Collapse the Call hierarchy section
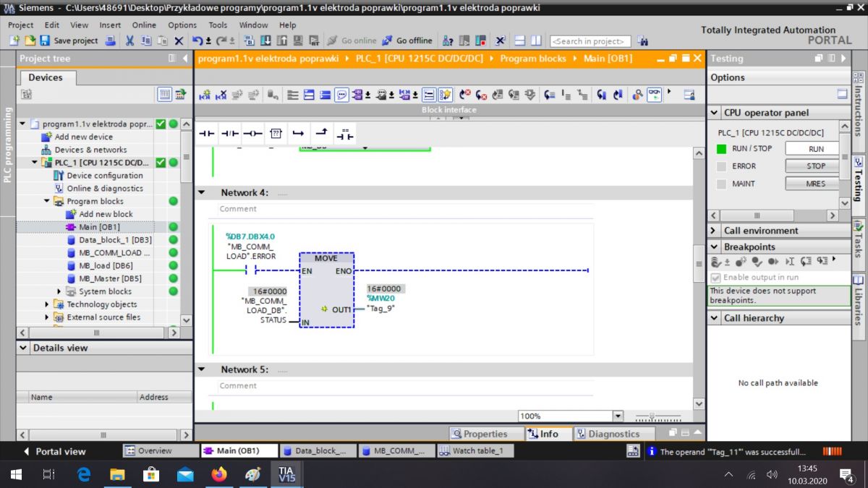Image resolution: width=868 pixels, height=488 pixels. [x=714, y=318]
